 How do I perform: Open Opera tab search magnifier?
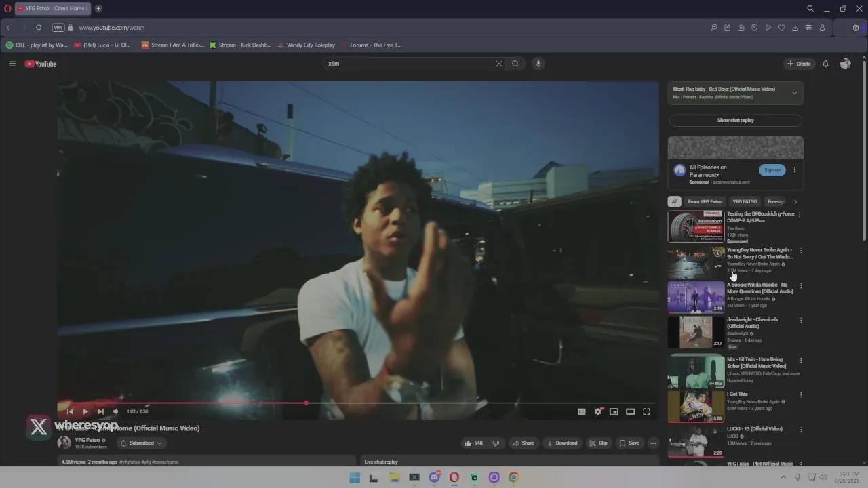810,9
